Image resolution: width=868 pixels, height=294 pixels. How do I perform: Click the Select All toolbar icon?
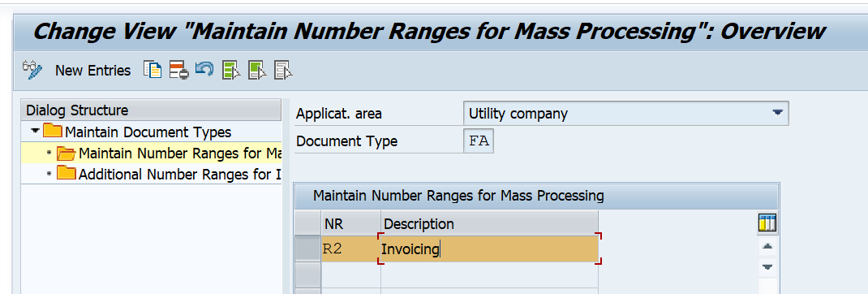point(231,71)
